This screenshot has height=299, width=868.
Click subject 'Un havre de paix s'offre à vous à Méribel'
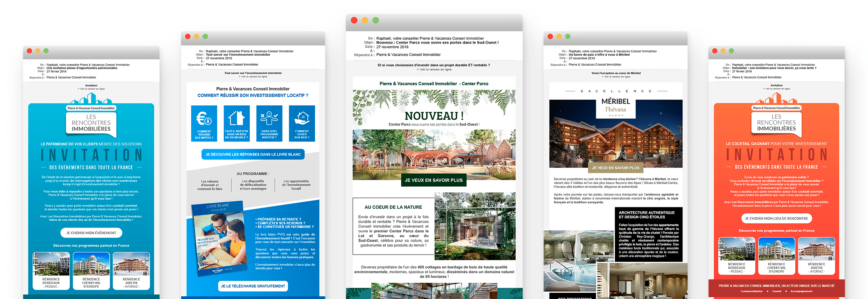pyautogui.click(x=599, y=55)
